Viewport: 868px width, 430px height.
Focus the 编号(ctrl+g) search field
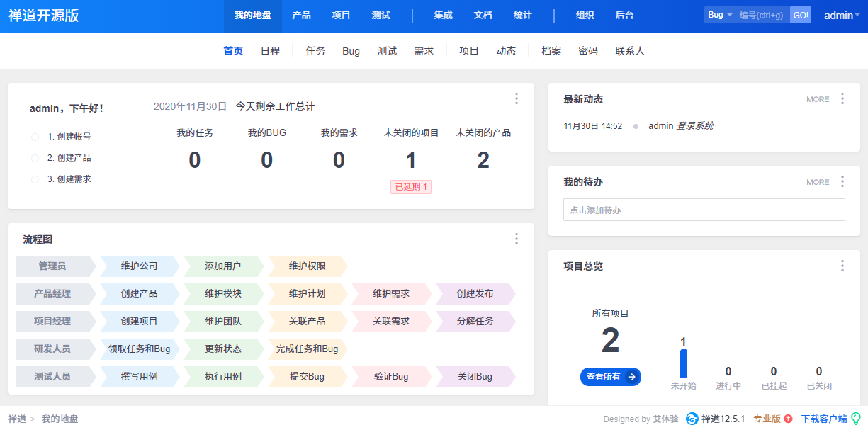tap(762, 15)
